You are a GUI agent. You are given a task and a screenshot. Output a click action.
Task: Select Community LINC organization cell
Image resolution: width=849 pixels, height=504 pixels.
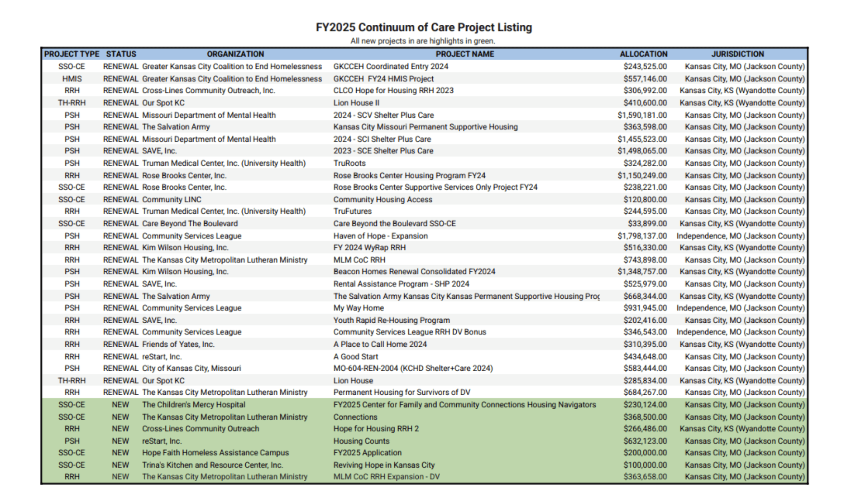[x=172, y=200]
